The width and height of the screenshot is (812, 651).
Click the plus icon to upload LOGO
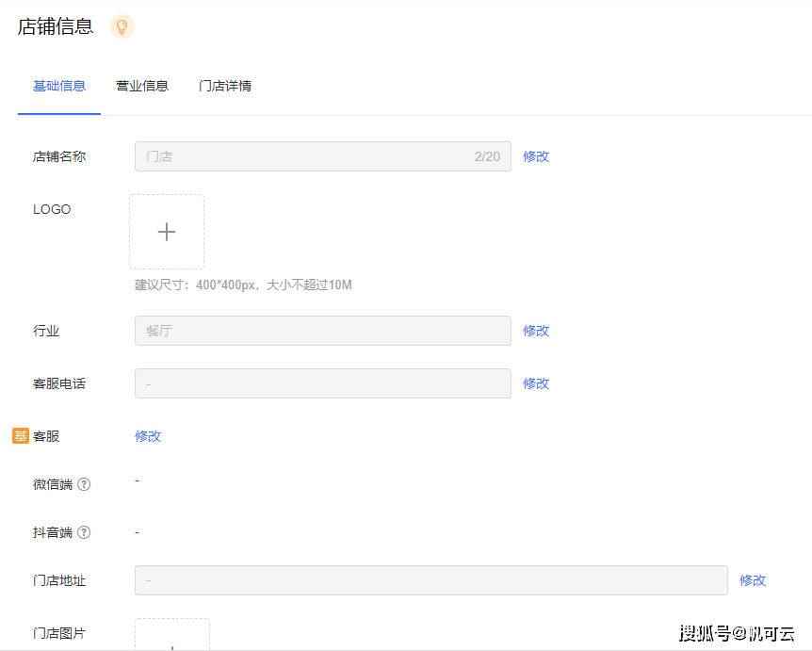167,231
